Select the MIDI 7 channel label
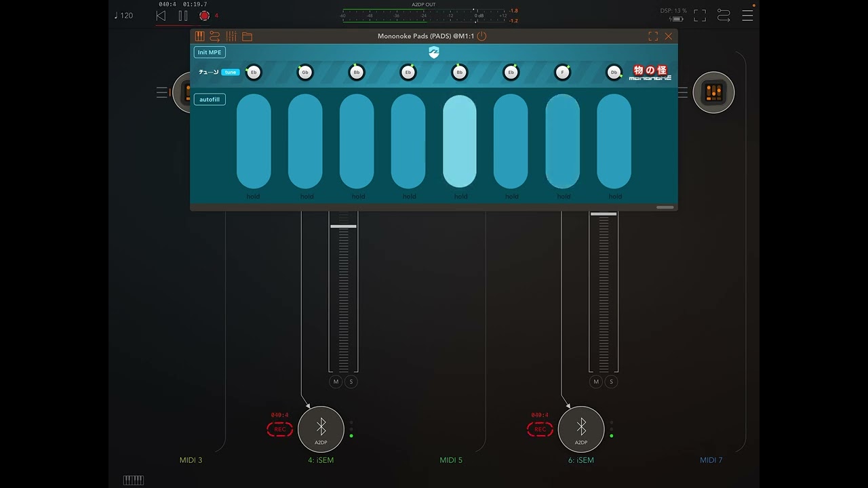This screenshot has width=868, height=488. (x=711, y=460)
